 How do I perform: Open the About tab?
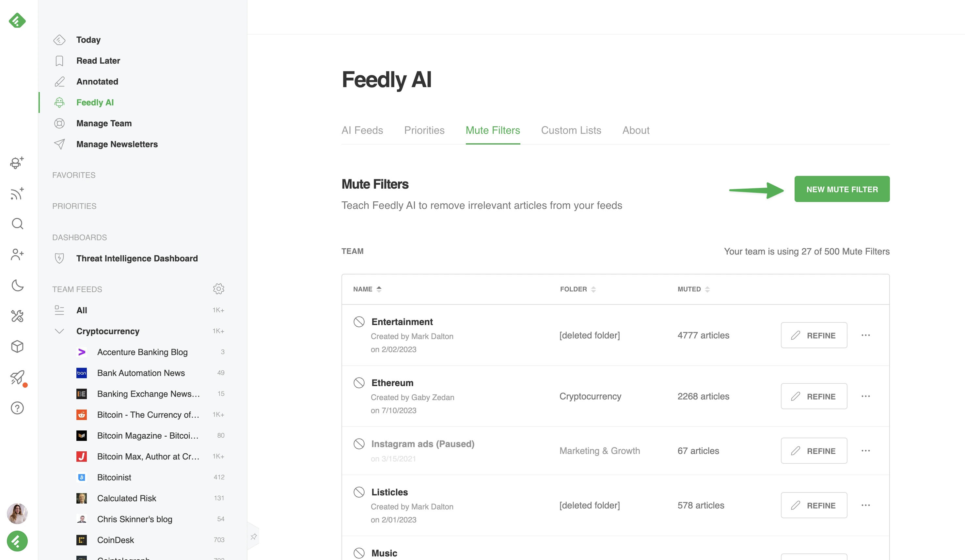636,130
